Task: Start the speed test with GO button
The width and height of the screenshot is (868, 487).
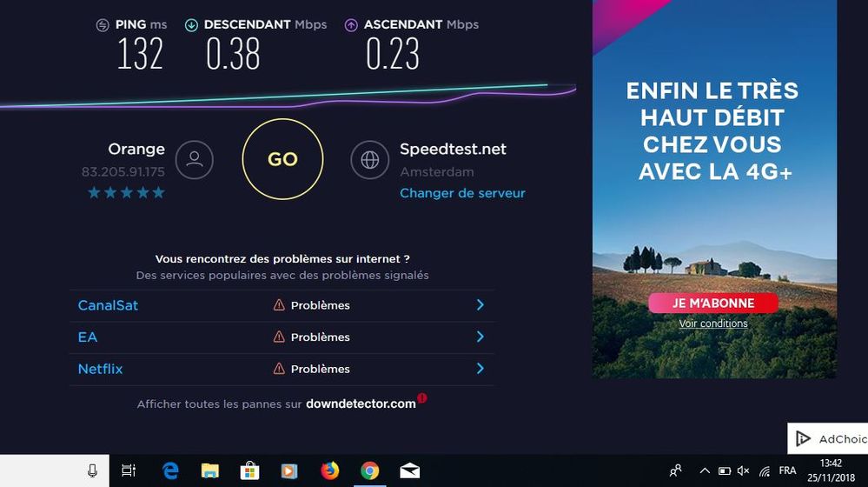Action: (282, 159)
